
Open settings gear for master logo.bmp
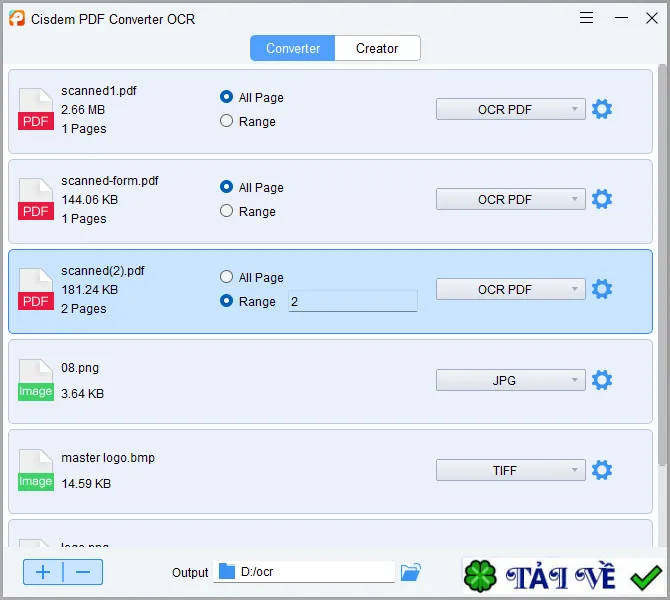coord(602,470)
